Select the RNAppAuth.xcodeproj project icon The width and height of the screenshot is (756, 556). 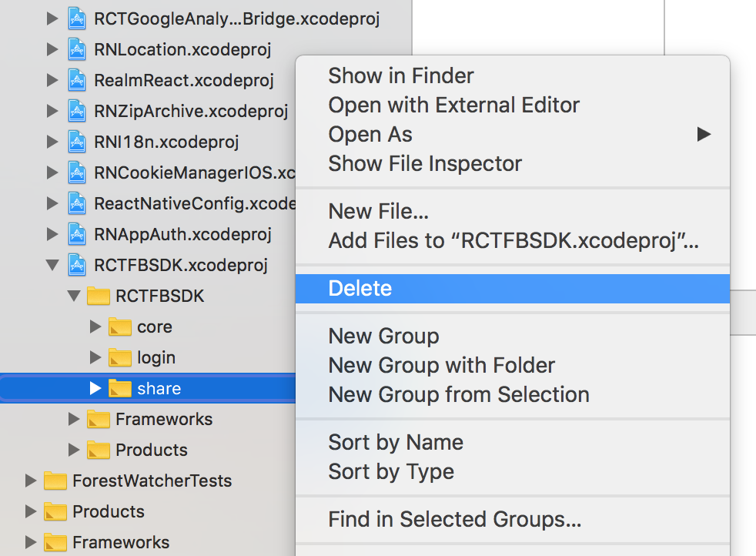(78, 234)
